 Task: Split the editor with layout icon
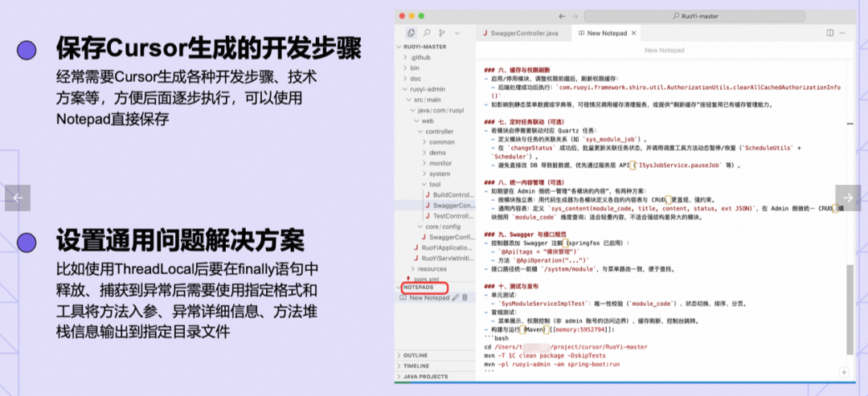tap(829, 33)
